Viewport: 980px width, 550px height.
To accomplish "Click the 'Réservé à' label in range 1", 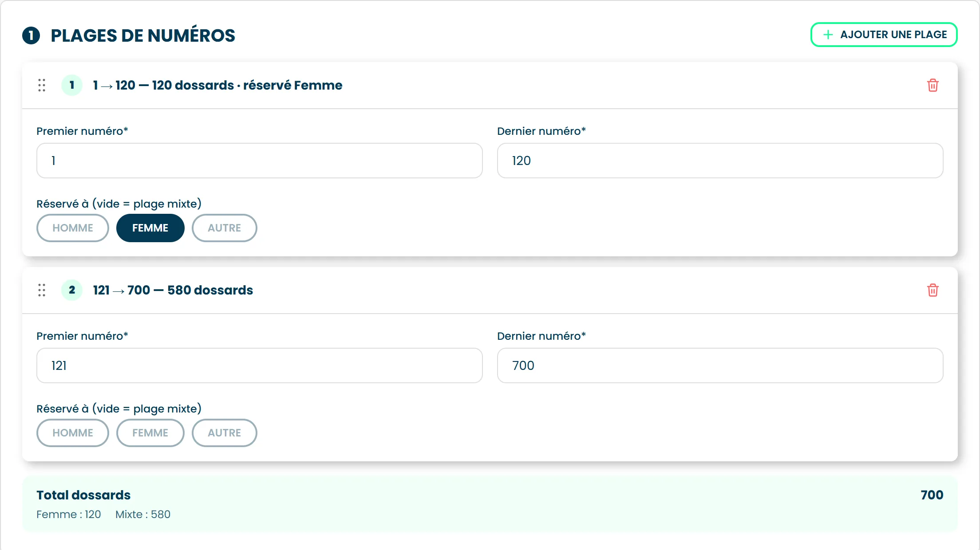I will (119, 204).
